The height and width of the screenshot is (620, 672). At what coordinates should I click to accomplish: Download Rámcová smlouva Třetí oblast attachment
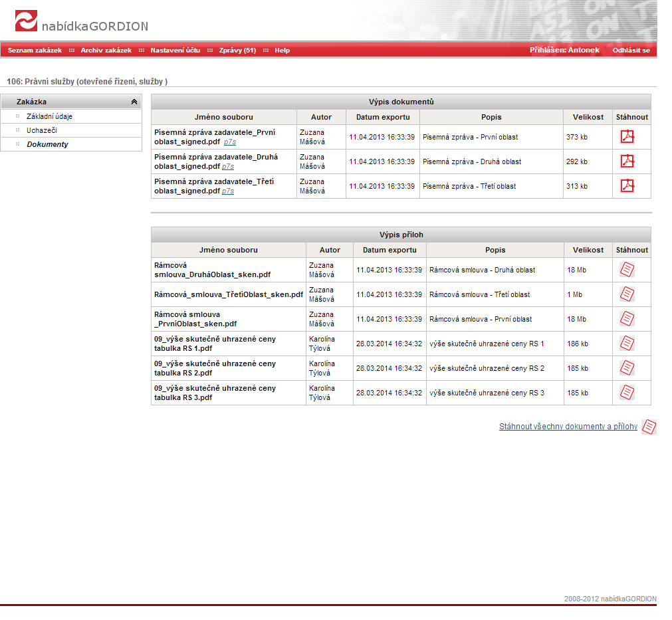pyautogui.click(x=627, y=294)
